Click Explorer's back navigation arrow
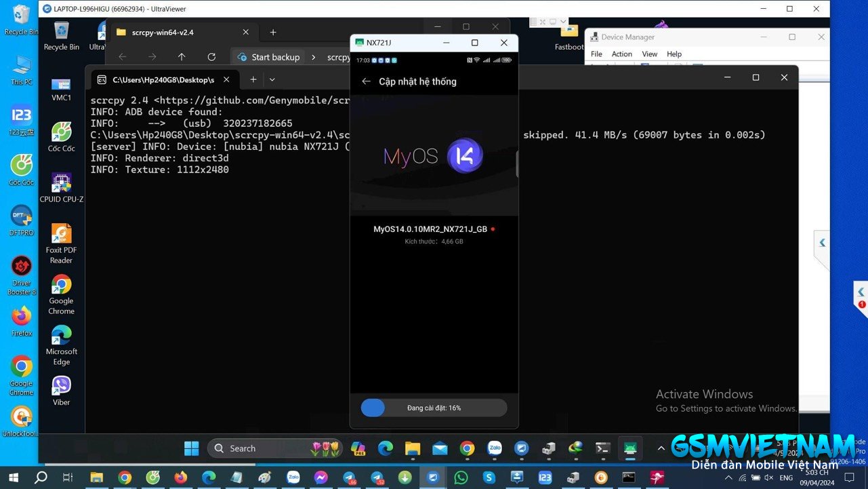 pyautogui.click(x=123, y=57)
